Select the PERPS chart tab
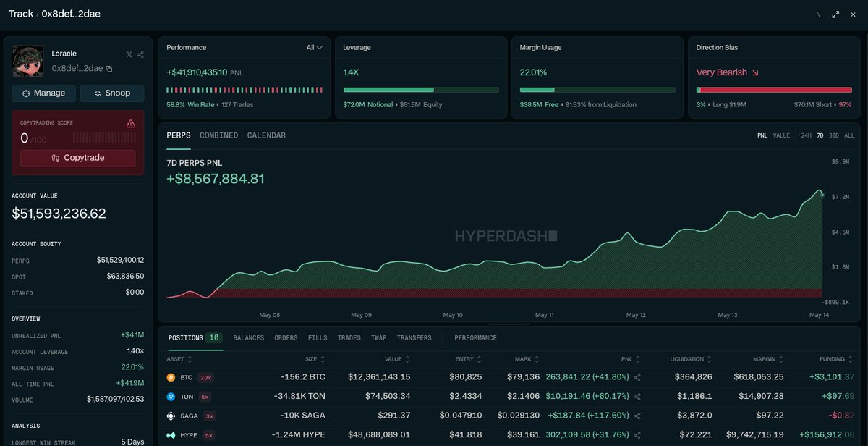The image size is (868, 446). (x=179, y=135)
